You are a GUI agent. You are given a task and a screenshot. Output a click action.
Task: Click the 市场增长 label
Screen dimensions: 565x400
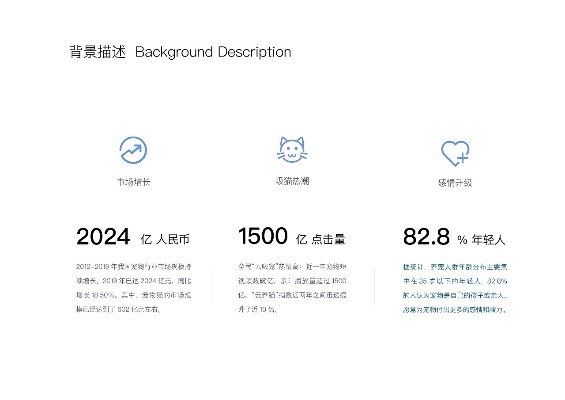(133, 182)
